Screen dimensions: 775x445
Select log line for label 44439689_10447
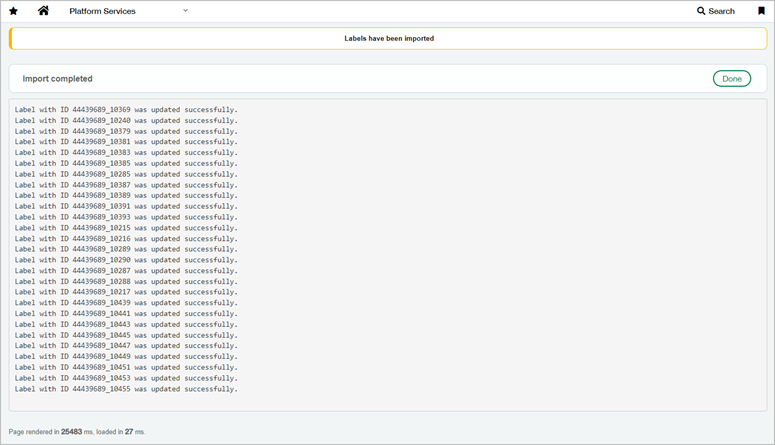click(x=126, y=346)
